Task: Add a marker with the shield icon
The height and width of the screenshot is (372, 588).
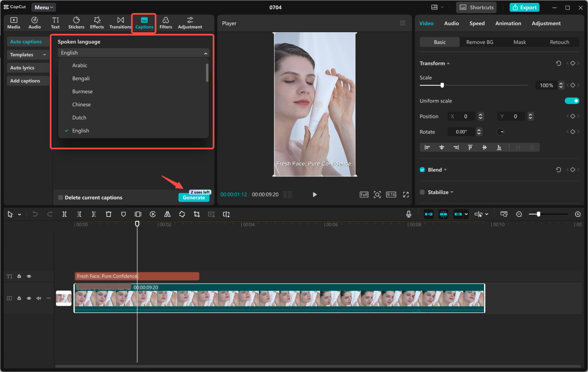Action: [x=123, y=214]
